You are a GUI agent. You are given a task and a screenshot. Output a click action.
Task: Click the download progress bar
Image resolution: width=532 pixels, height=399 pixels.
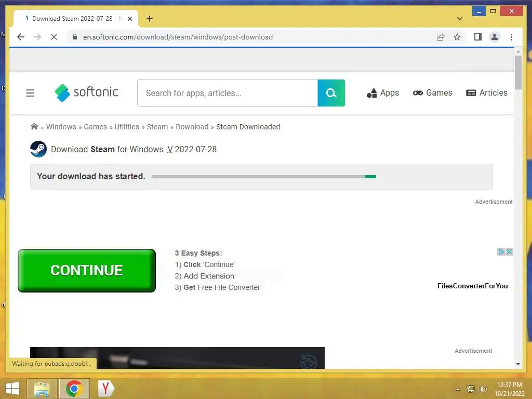263,177
